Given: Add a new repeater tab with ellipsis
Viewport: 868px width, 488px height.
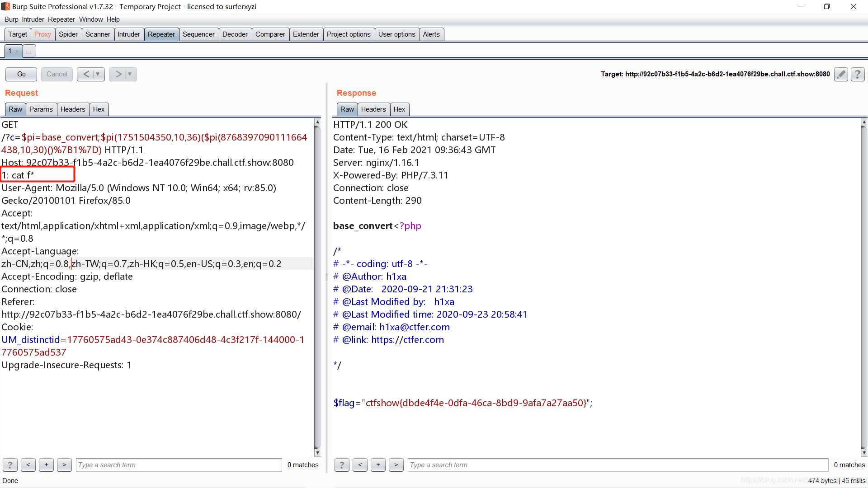Looking at the screenshot, I should (29, 52).
